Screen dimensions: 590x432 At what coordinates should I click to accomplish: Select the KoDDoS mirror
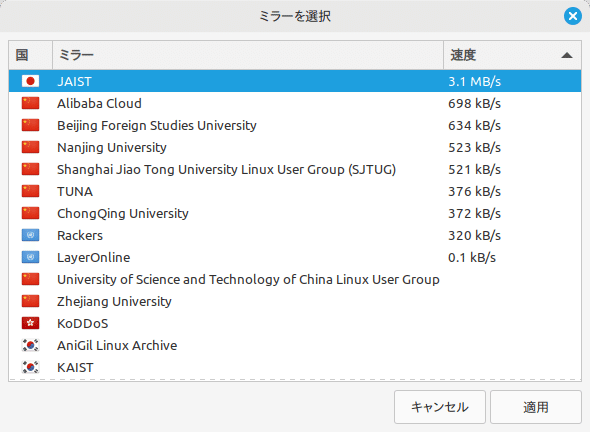pyautogui.click(x=295, y=323)
